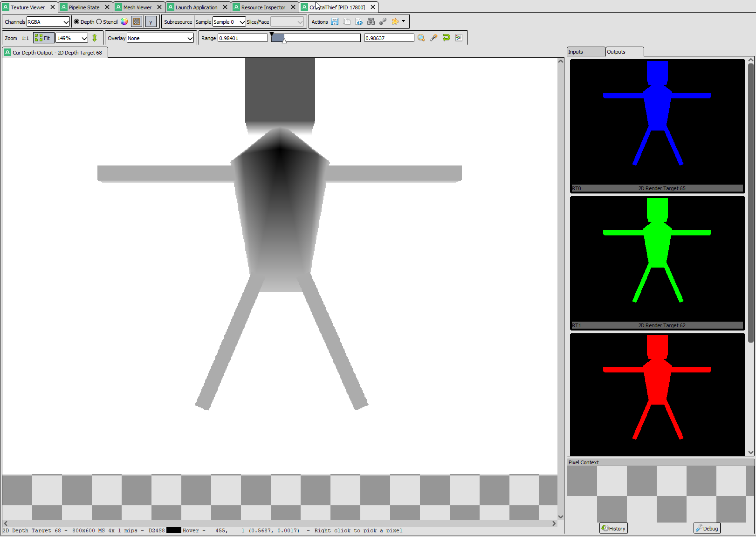Toggle the checkerboard background button
The image size is (756, 537).
coord(137,21)
